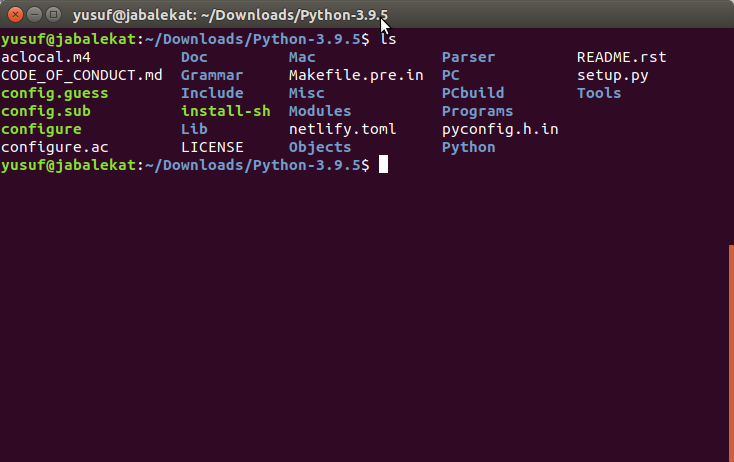
Task: Click the Parser directory name
Action: (469, 57)
